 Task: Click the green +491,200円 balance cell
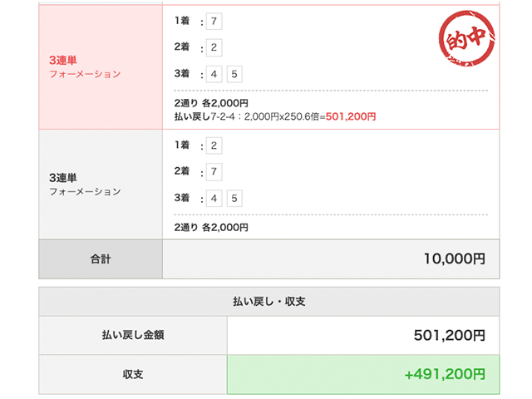coord(444,375)
